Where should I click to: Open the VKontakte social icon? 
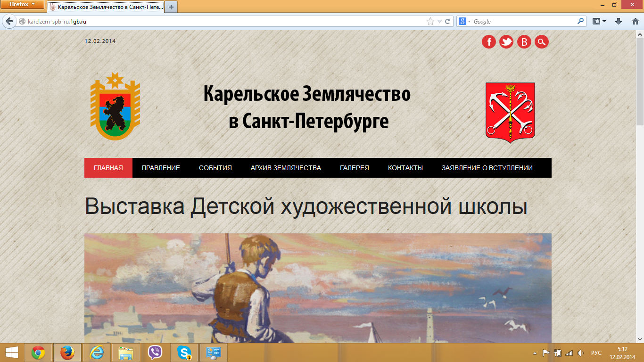coord(524,42)
